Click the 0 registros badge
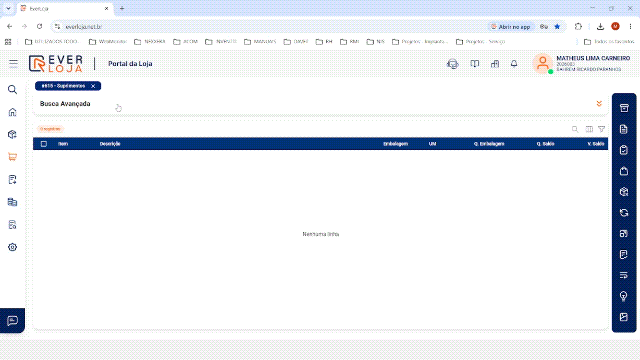This screenshot has width=640, height=360. tap(50, 129)
